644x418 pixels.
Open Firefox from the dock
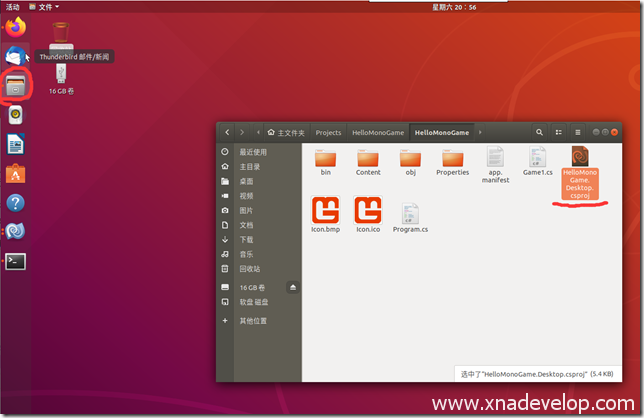(15, 26)
